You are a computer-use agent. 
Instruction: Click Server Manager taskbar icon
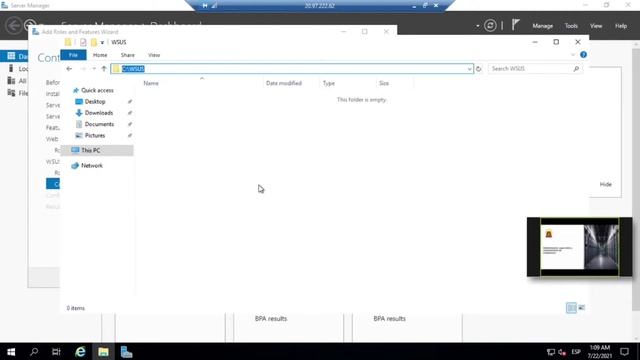pyautogui.click(x=127, y=352)
